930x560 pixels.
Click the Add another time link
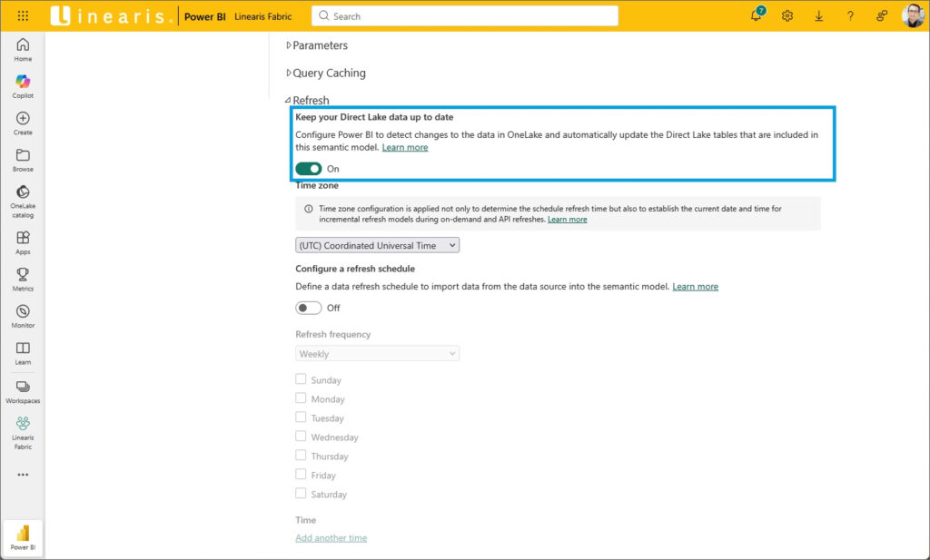click(x=331, y=537)
